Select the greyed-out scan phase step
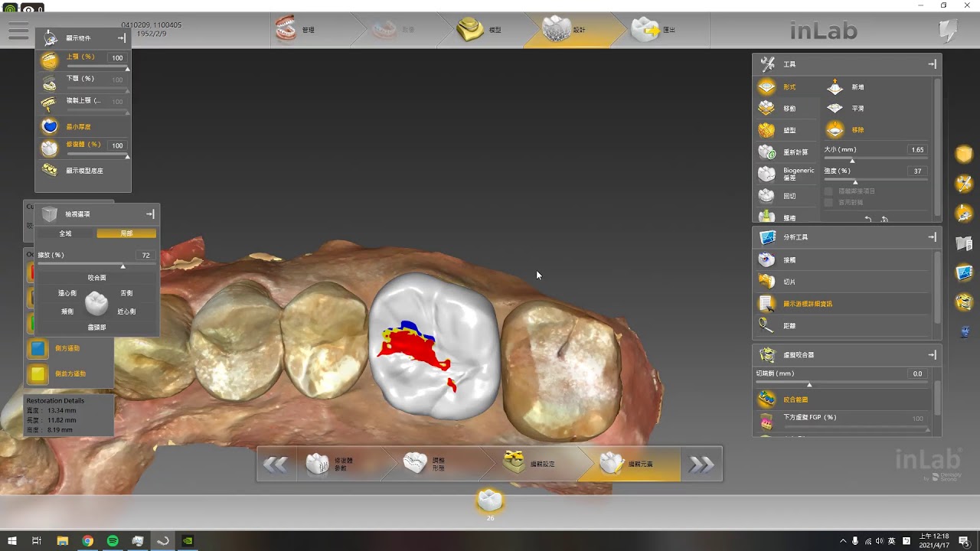This screenshot has height=551, width=980. pos(393,30)
